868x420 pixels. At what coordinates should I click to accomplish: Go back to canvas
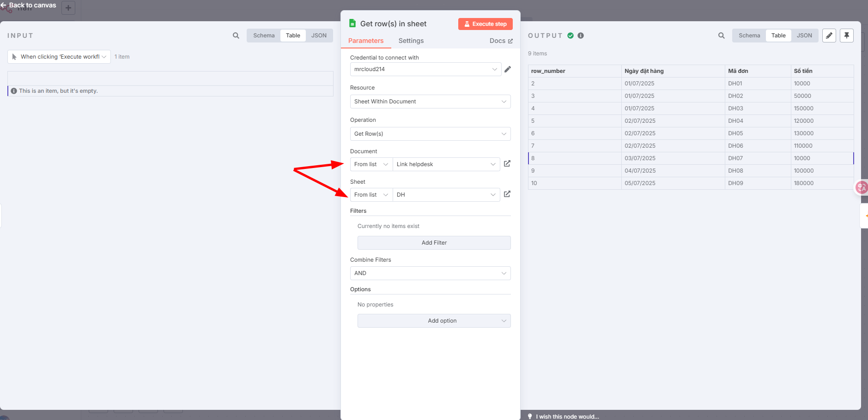[28, 5]
